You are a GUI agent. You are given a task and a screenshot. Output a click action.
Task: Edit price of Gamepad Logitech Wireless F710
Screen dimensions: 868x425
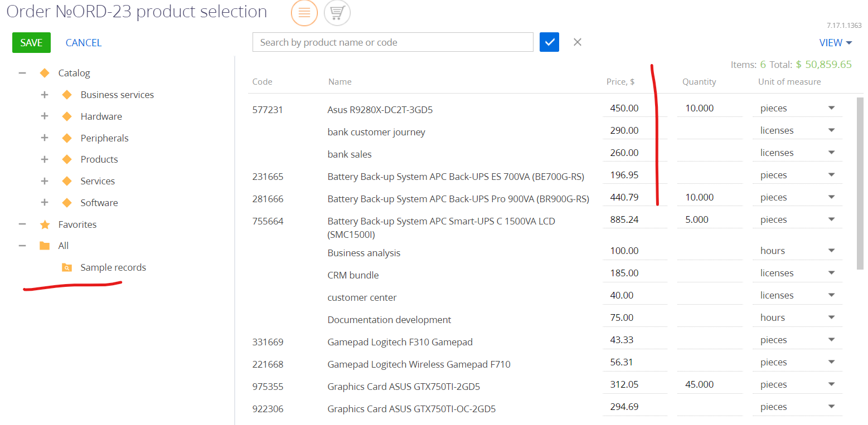pyautogui.click(x=634, y=362)
